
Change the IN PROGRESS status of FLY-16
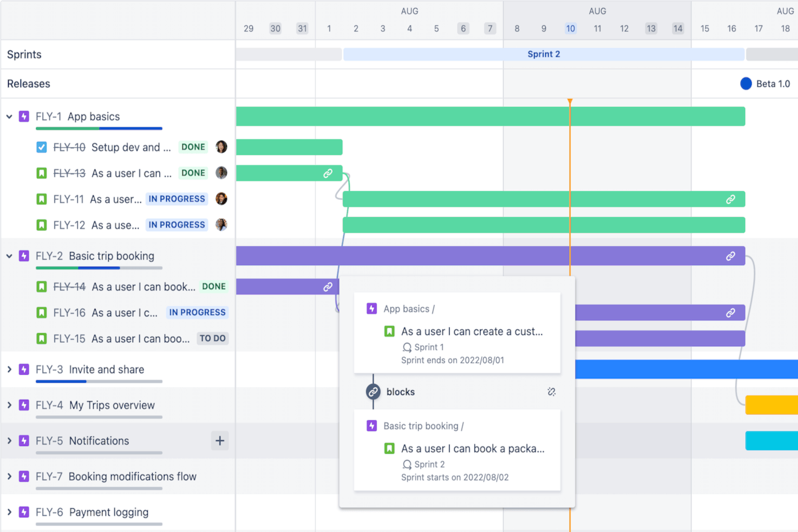pos(197,313)
